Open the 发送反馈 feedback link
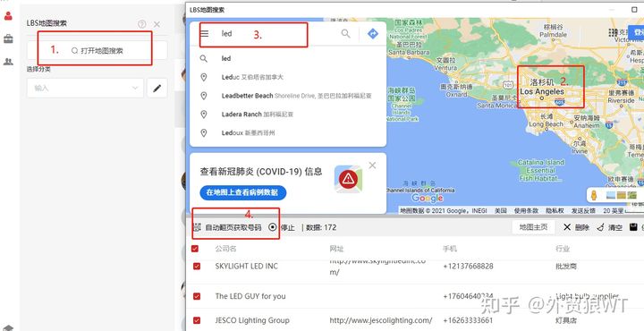This screenshot has width=644, height=331. (x=583, y=210)
